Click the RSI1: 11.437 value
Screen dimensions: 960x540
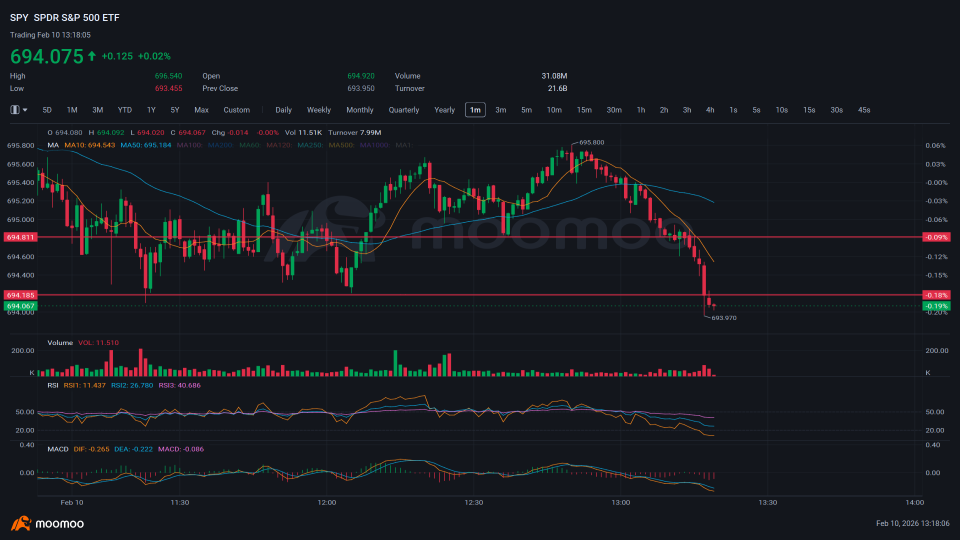[x=84, y=386]
